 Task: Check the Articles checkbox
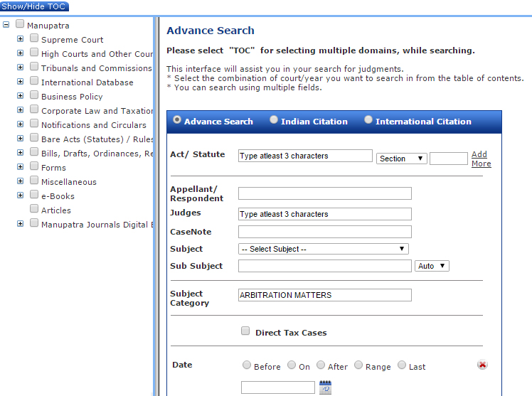34,209
